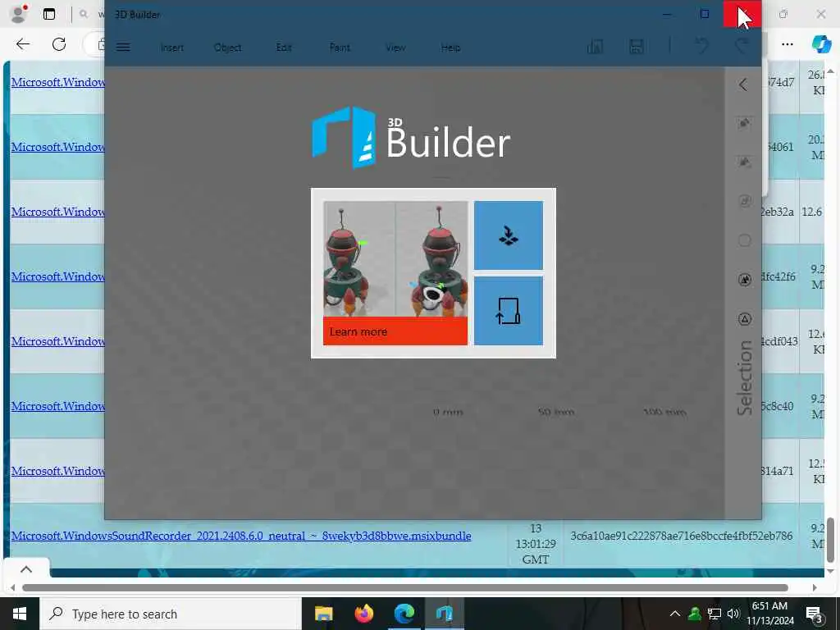Click the horizontal scrollbar thumb in Edge
This screenshot has height=630, width=840.
pyautogui.click(x=405, y=587)
